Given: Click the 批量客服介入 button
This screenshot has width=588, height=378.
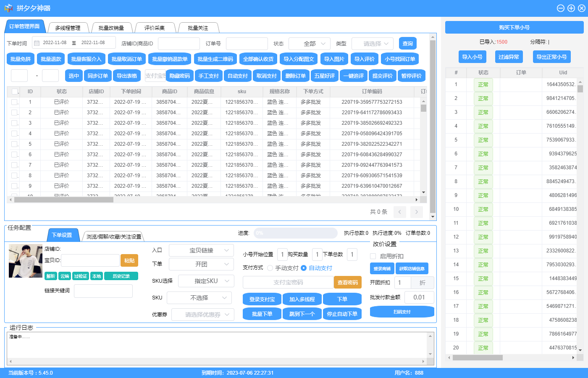Looking at the screenshot, I should coord(87,59).
